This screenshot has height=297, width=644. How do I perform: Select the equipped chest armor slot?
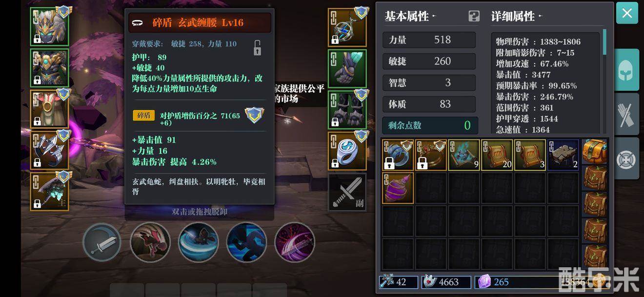[x=49, y=68]
